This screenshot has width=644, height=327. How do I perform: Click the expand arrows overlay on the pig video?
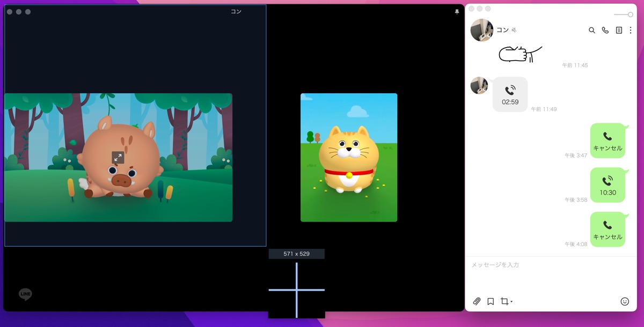click(x=119, y=158)
